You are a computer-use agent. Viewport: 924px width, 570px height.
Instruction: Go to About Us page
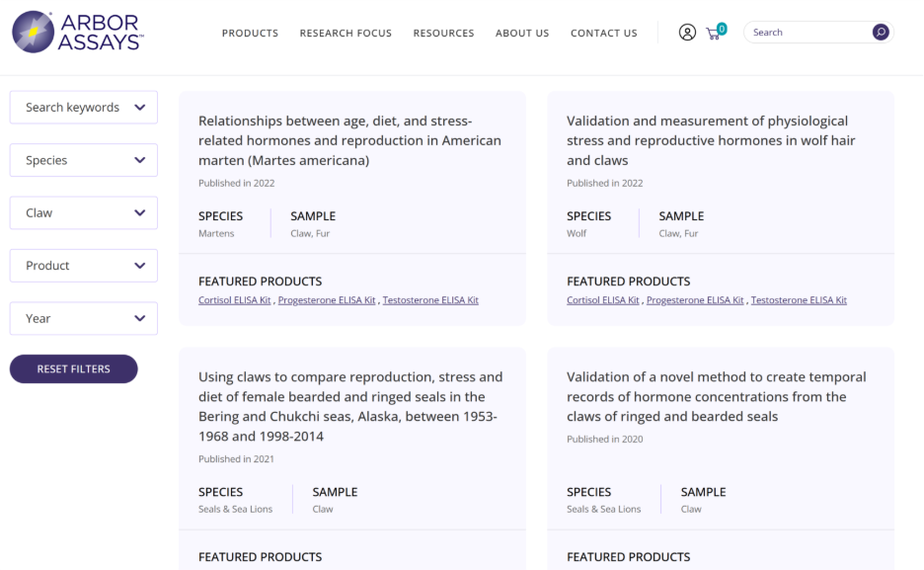(x=522, y=34)
